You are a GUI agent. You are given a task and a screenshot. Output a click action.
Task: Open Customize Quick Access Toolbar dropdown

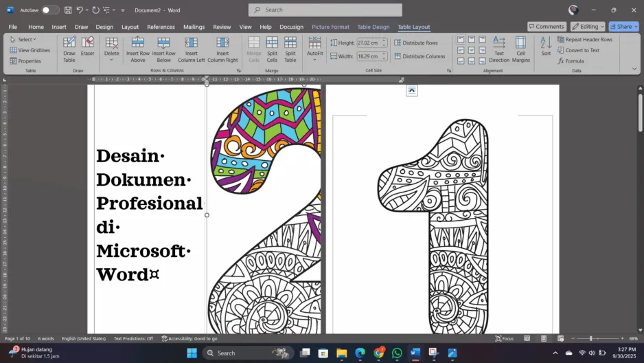click(x=123, y=10)
